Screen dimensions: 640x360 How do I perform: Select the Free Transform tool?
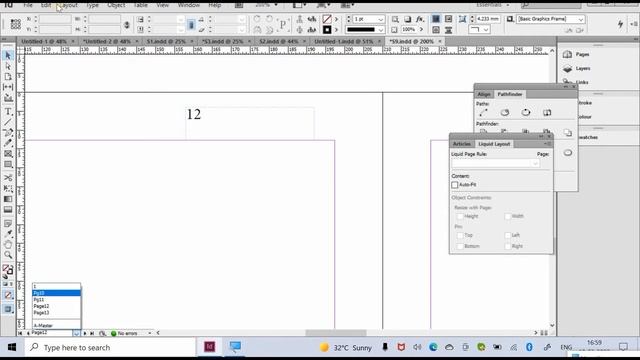(8, 188)
